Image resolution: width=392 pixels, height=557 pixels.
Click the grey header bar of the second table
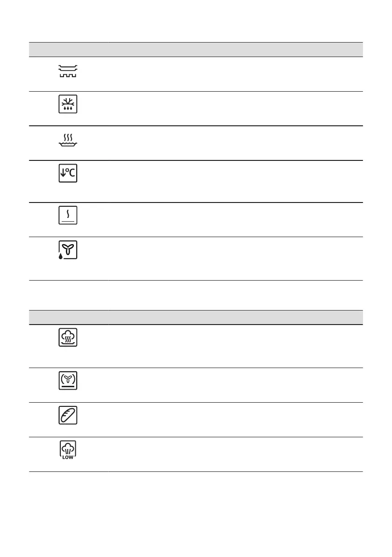coord(196,317)
